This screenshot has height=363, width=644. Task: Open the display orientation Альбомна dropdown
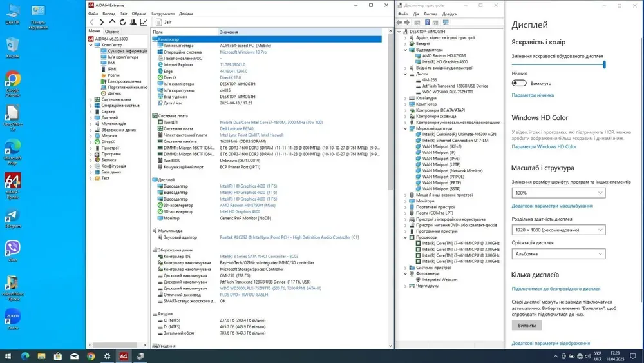tap(558, 253)
